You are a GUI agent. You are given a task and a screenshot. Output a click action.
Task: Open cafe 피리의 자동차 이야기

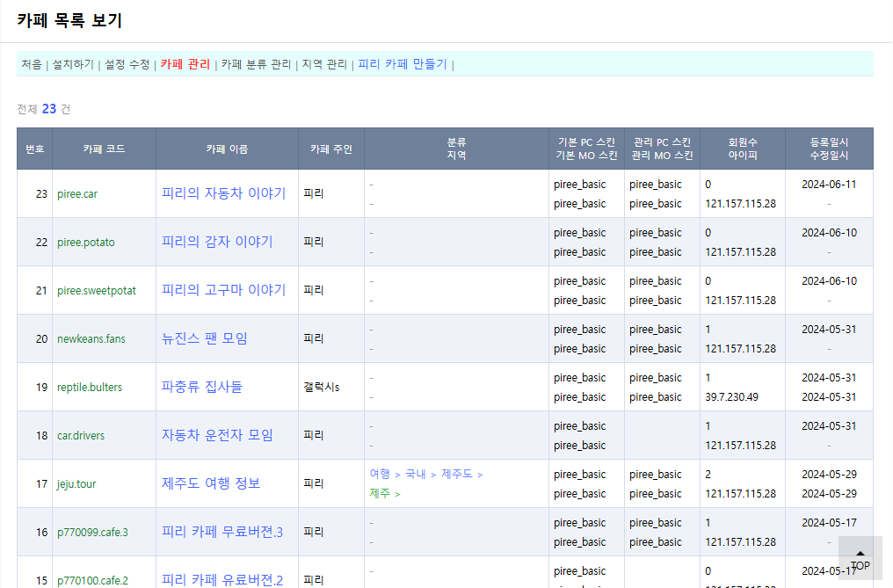223,193
